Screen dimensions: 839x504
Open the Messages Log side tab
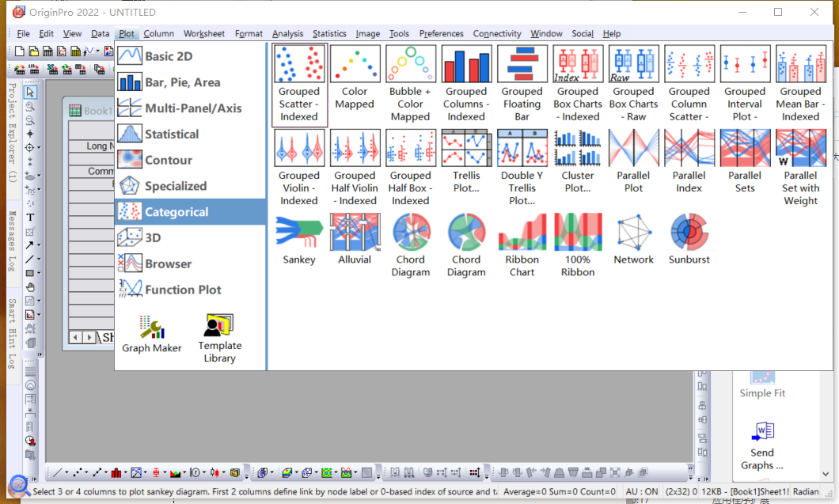(13, 241)
